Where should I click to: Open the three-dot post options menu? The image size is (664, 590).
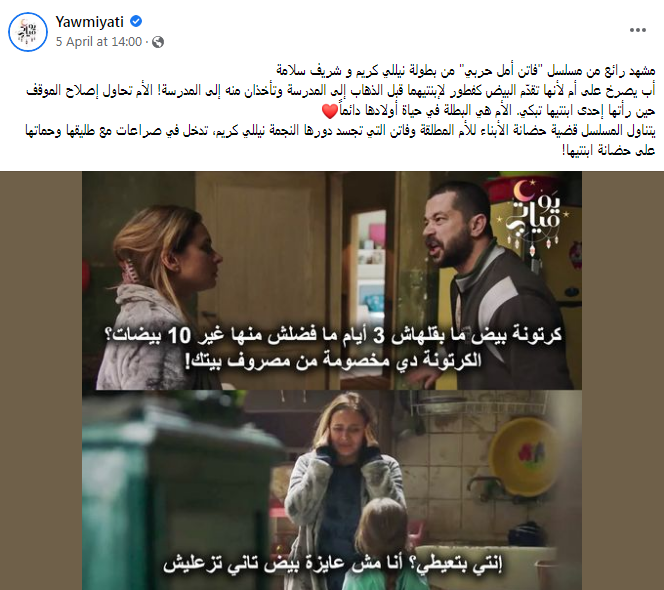(x=637, y=30)
